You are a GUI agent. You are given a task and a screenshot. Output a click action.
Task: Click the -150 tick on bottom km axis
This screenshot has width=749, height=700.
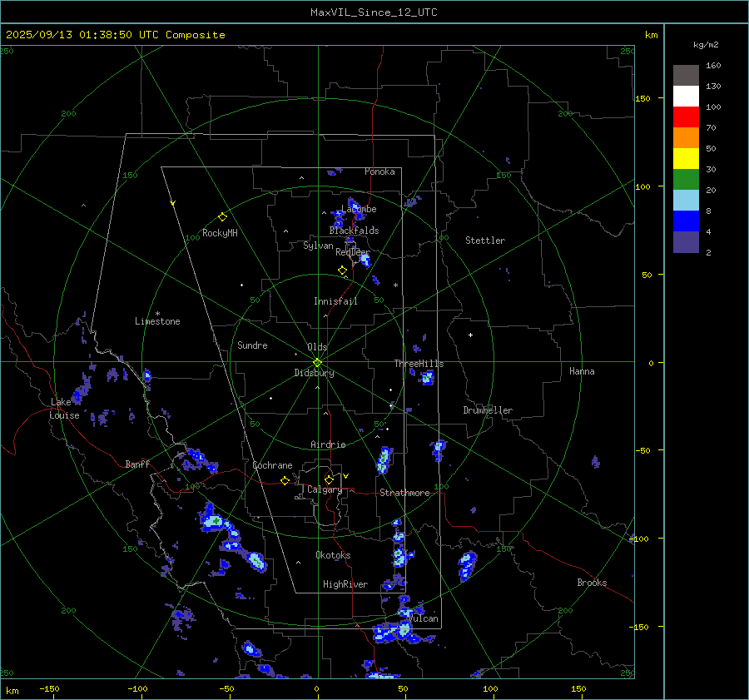pyautogui.click(x=49, y=688)
